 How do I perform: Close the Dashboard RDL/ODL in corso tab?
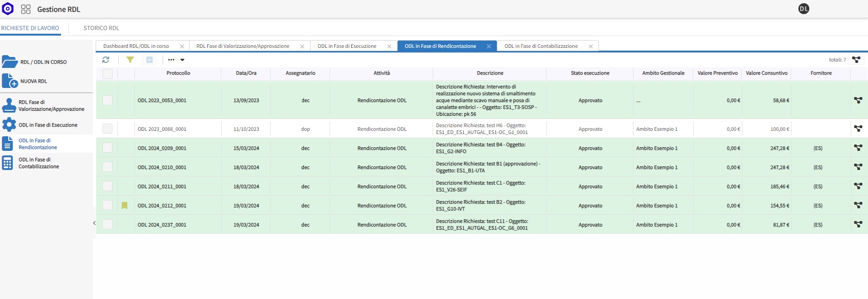[182, 46]
